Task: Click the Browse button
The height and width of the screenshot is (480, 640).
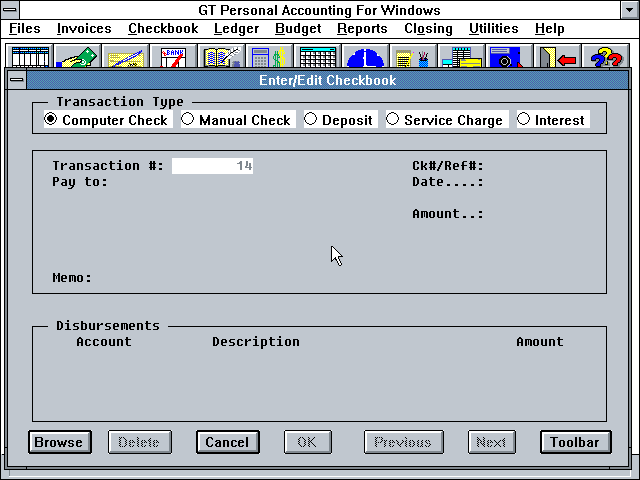Action: 60,442
